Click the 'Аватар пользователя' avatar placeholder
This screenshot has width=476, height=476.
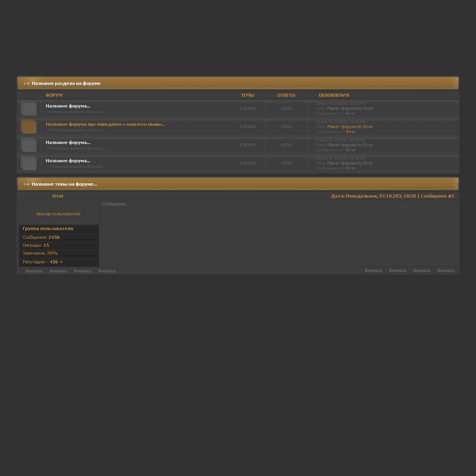pyautogui.click(x=58, y=214)
